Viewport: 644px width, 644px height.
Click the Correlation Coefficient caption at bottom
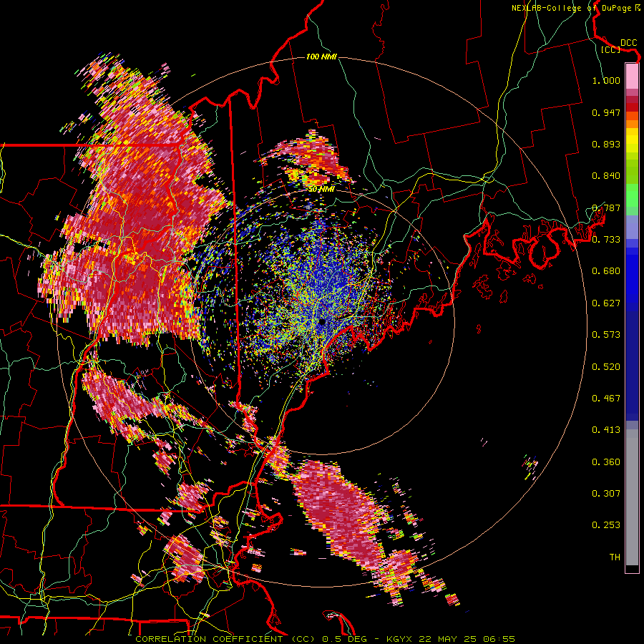tap(326, 639)
